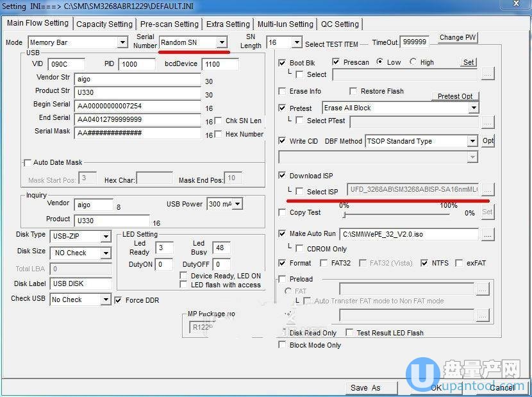Click browse button next to Preload FAT field
Screen dimensions: 532x397
click(483, 291)
